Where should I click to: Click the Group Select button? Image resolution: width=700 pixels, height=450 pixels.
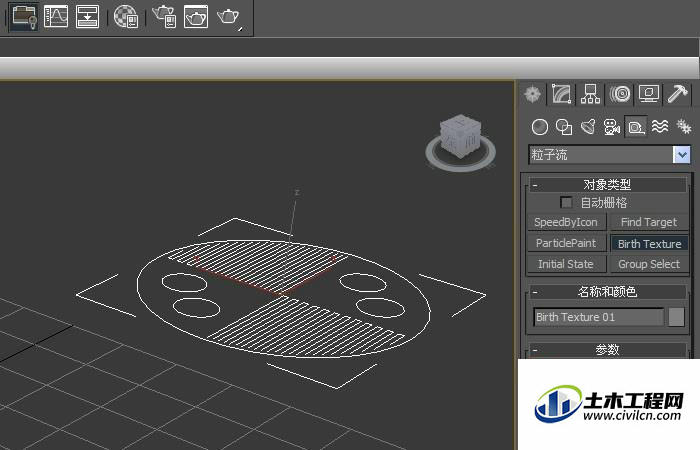pos(649,264)
